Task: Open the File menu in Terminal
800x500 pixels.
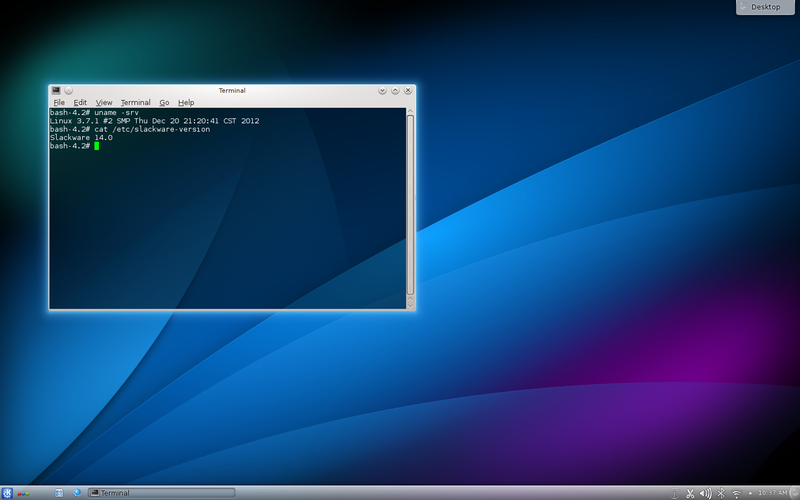Action: [59, 103]
